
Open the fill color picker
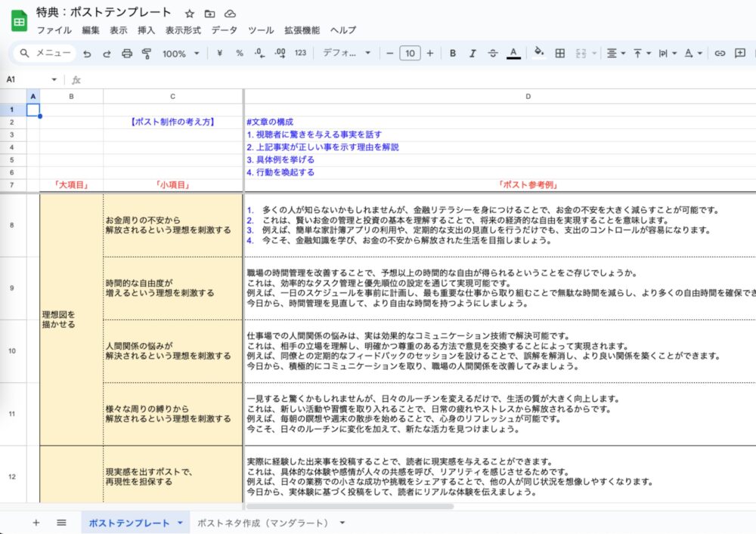539,54
